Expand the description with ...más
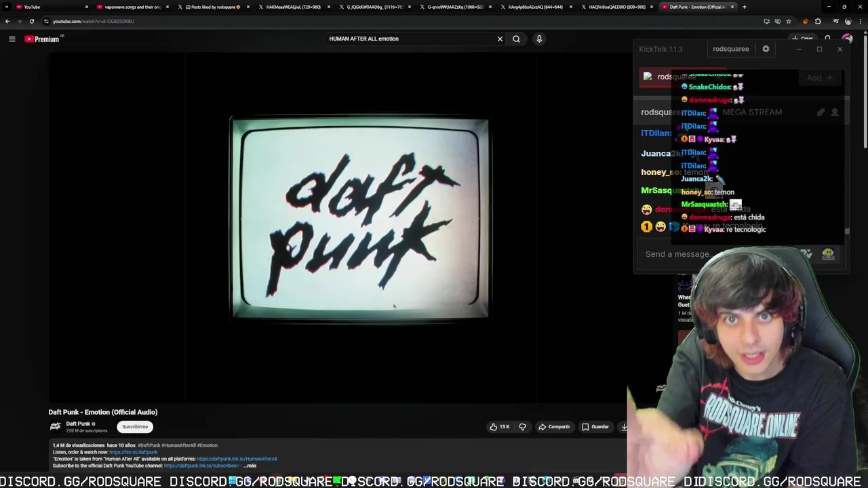Screen dimensions: 868x488 coord(250,466)
